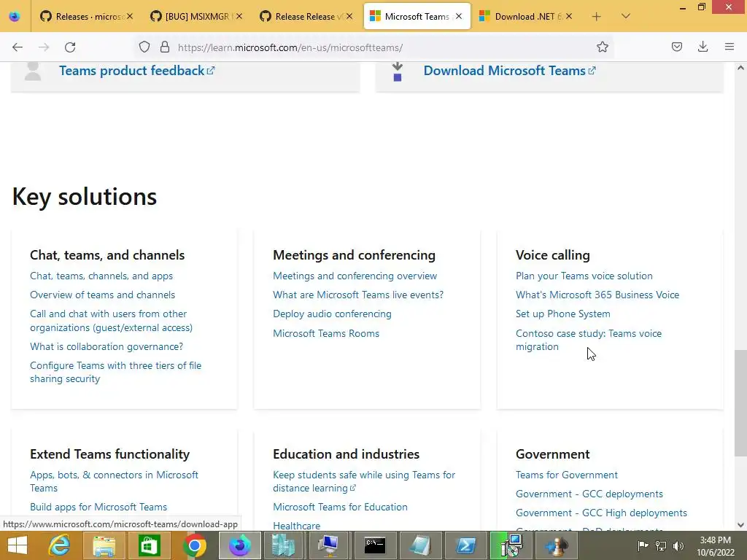This screenshot has height=560, width=747.
Task: Open Teams for Government link
Action: coord(566,475)
